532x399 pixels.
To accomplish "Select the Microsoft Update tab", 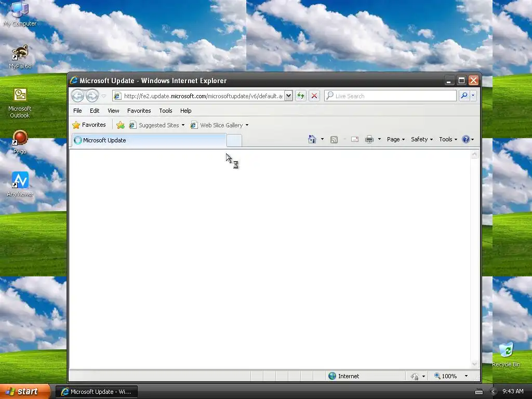I will [x=149, y=140].
